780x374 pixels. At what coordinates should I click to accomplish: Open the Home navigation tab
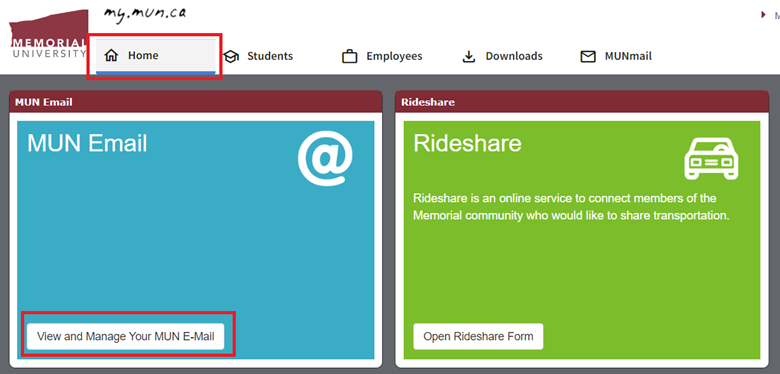(x=155, y=56)
